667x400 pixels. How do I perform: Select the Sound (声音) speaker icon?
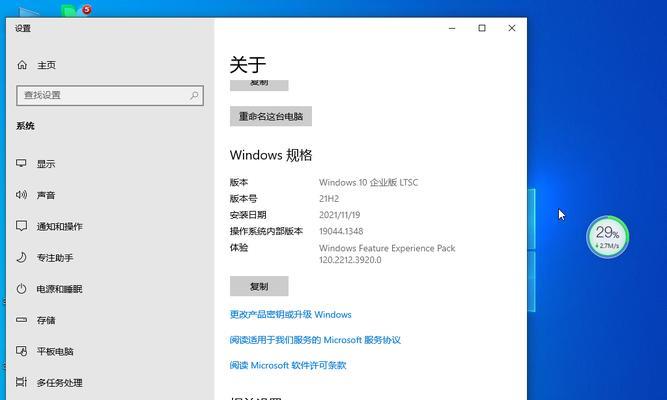pyautogui.click(x=21, y=195)
